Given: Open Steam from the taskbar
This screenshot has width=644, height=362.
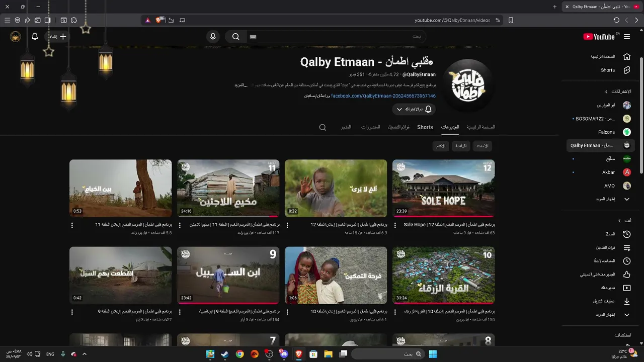Looking at the screenshot, I should (225, 354).
